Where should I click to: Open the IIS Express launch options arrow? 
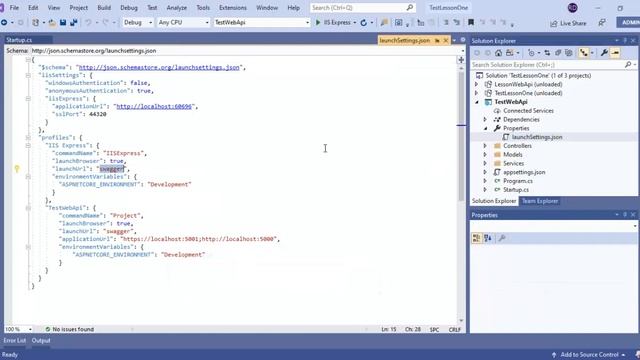click(x=355, y=23)
